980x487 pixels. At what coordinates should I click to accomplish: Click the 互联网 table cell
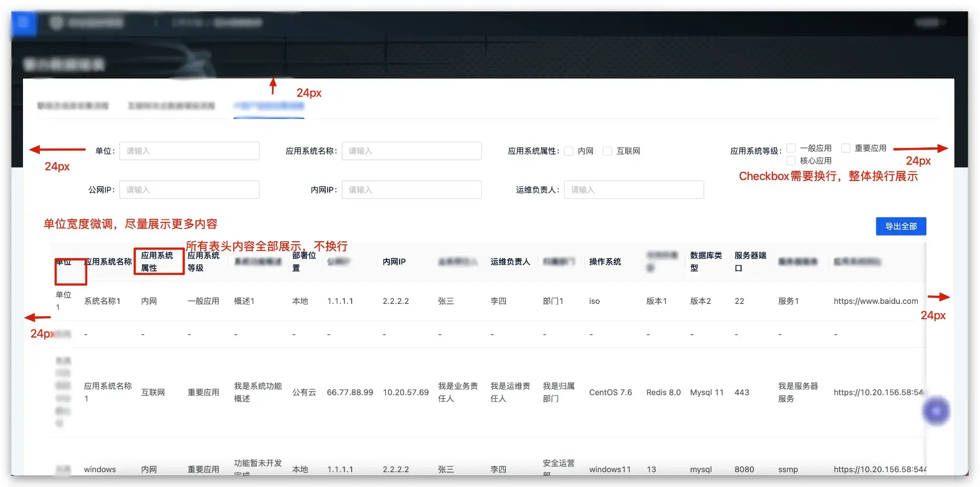pos(153,392)
